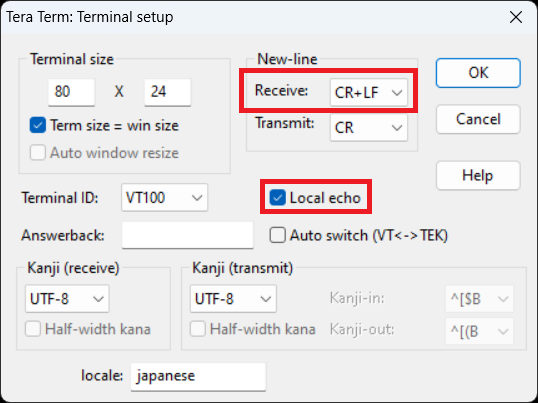Open the Transmit new-line dropdown
Screen dimensions: 538x403
point(369,128)
